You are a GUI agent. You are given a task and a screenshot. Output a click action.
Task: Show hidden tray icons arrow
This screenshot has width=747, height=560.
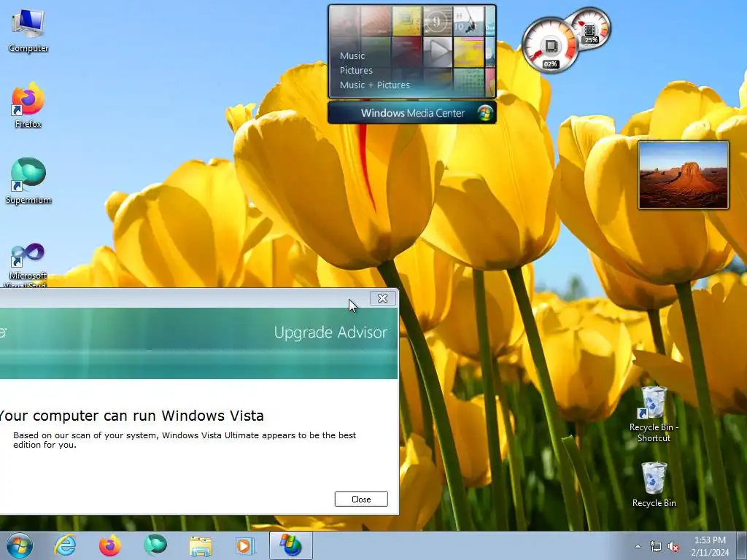point(638,546)
